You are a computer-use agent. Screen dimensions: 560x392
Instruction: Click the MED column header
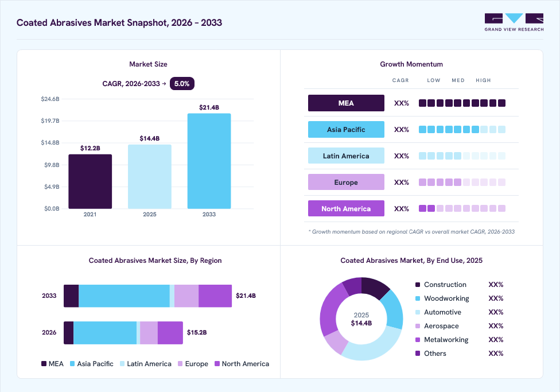[x=458, y=80]
